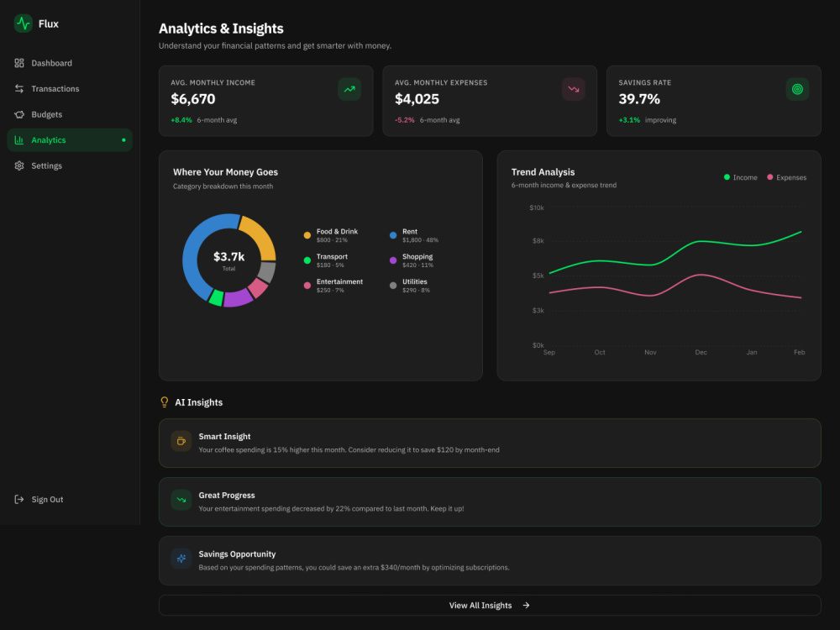Click the upward trend icon on income card

click(x=349, y=90)
